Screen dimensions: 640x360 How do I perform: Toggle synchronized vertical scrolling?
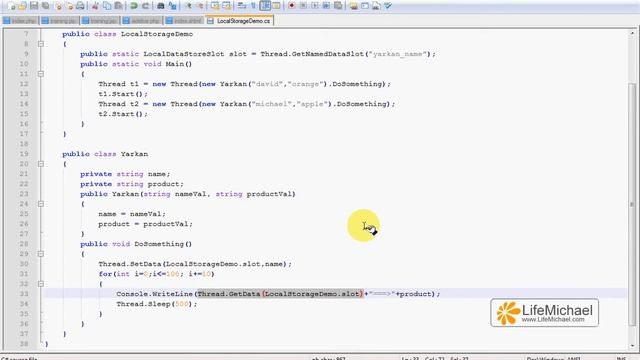coord(215,6)
